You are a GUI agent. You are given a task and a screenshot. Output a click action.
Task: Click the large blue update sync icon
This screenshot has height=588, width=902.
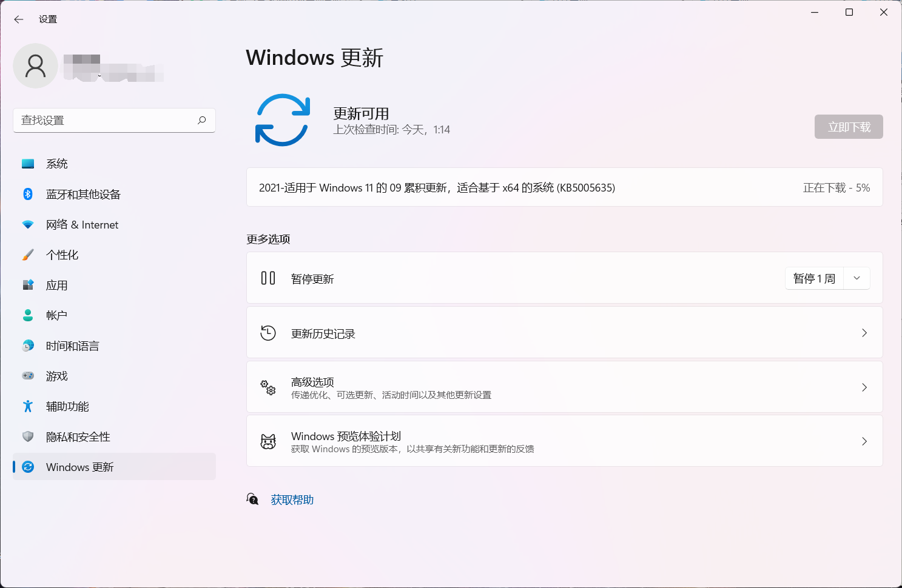tap(283, 120)
